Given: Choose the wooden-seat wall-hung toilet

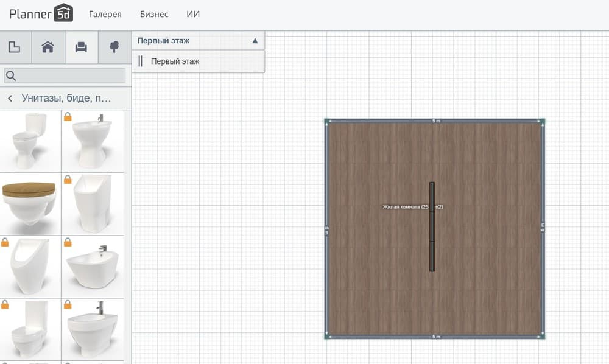Looking at the screenshot, I should click(x=29, y=203).
